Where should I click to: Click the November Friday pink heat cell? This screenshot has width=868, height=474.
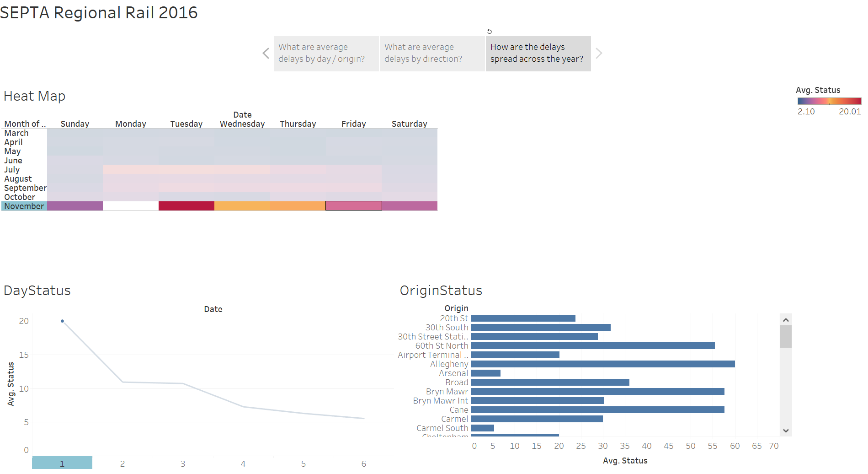click(353, 206)
